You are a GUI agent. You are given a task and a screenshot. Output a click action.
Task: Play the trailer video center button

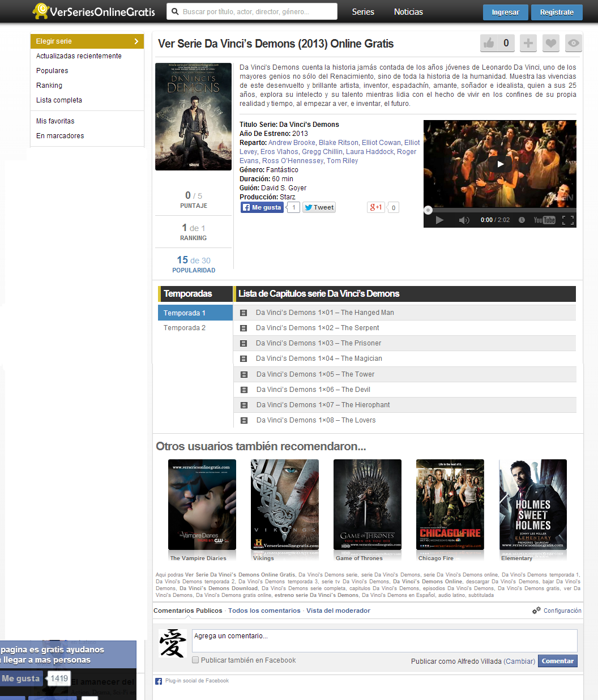500,164
